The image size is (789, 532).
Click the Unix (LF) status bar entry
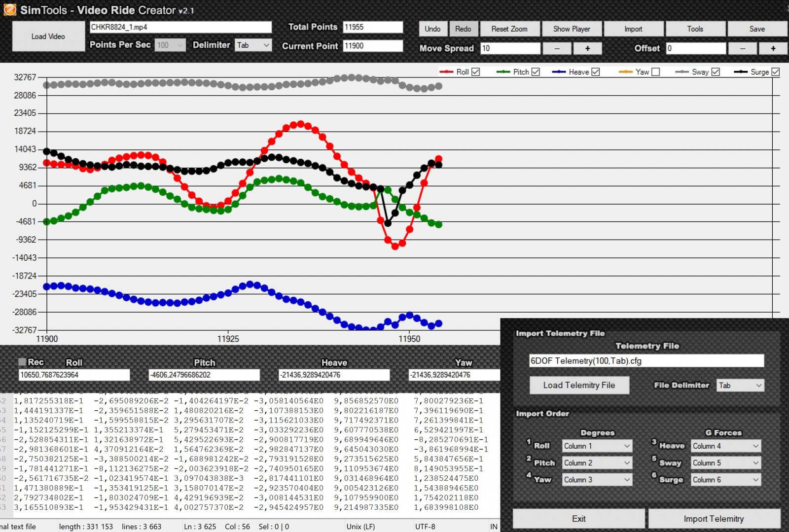coord(360,527)
